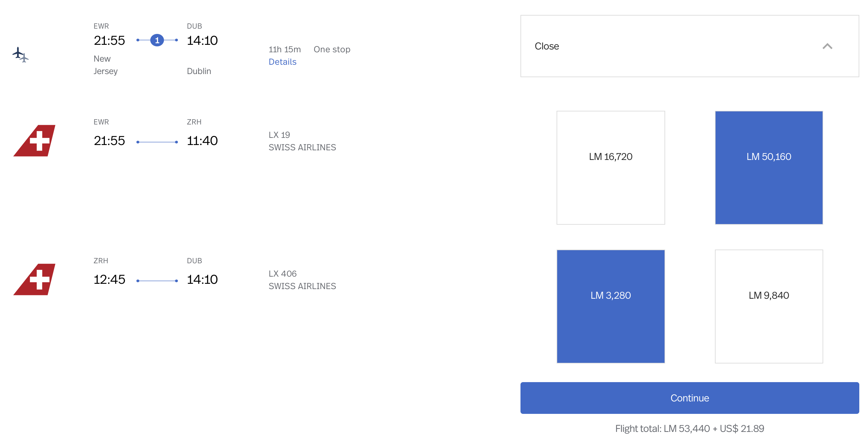Select the LM 16,720 fare option
Viewport: 868px width, 440px height.
[610, 167]
